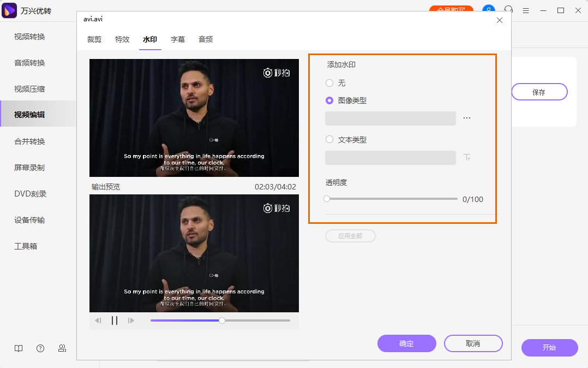Click the 取消 button

point(473,343)
